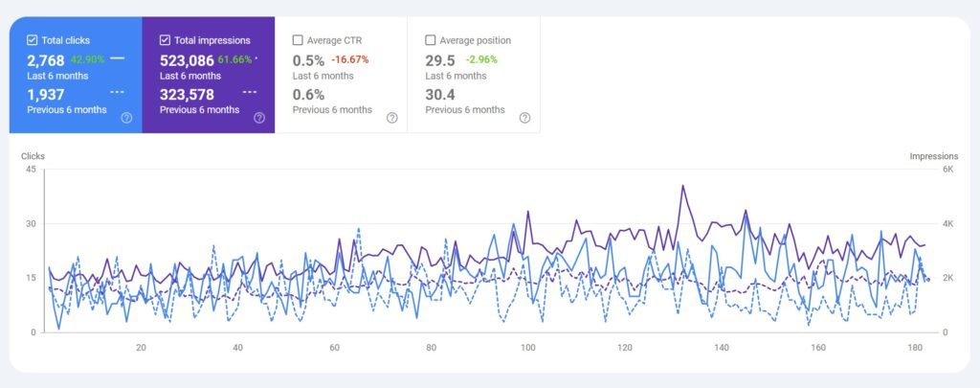The width and height of the screenshot is (980, 388).
Task: Click day 180 on the x-axis
Action: pyautogui.click(x=914, y=348)
